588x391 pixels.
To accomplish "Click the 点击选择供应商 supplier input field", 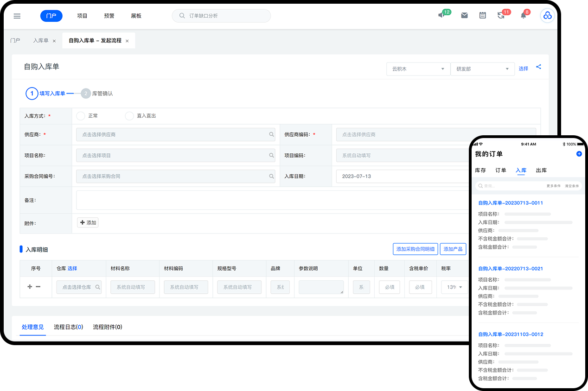I will [x=175, y=135].
